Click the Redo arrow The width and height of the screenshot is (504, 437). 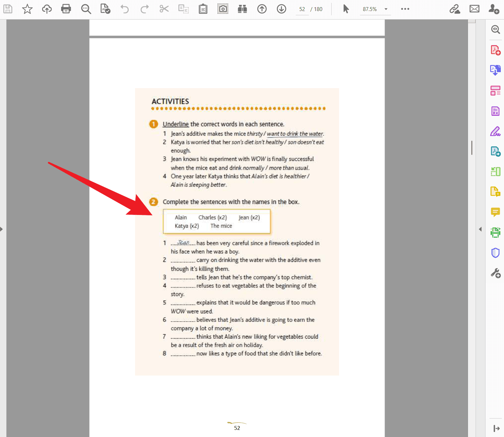click(x=144, y=9)
